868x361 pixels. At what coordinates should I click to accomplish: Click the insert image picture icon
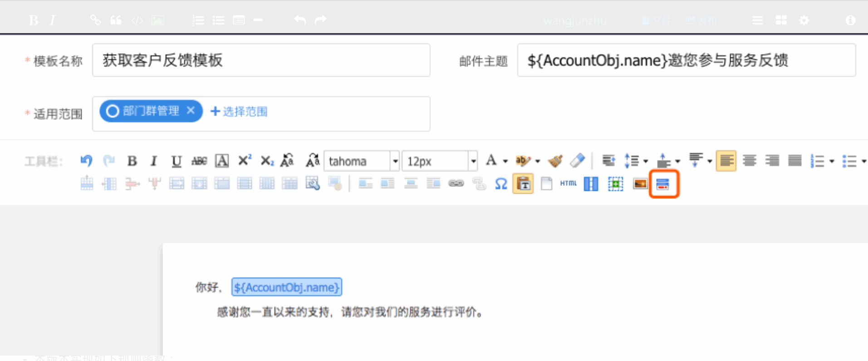(640, 184)
